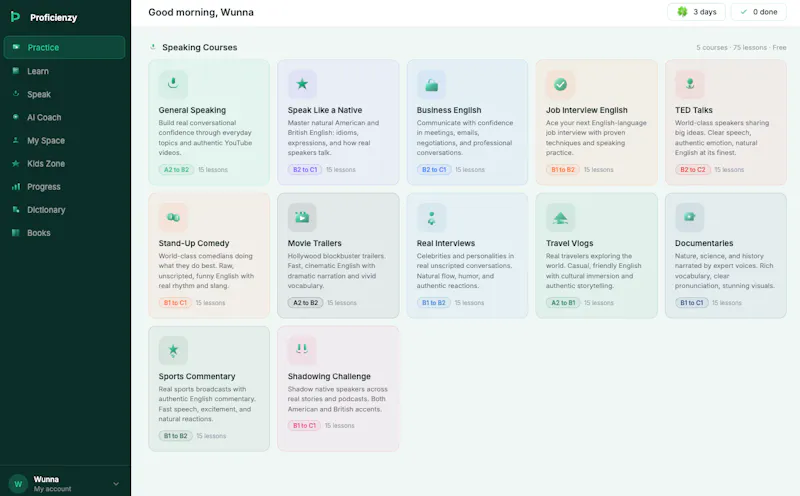Click the My Space person icon
The height and width of the screenshot is (496, 800).
(16, 140)
